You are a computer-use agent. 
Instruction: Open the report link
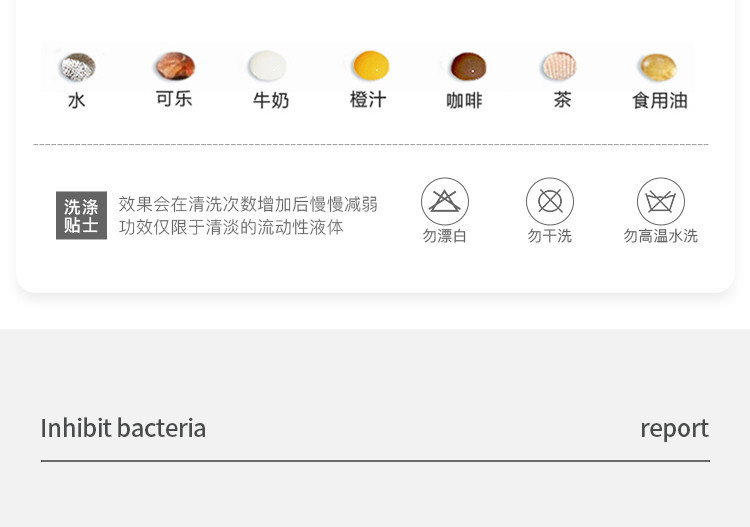(674, 428)
